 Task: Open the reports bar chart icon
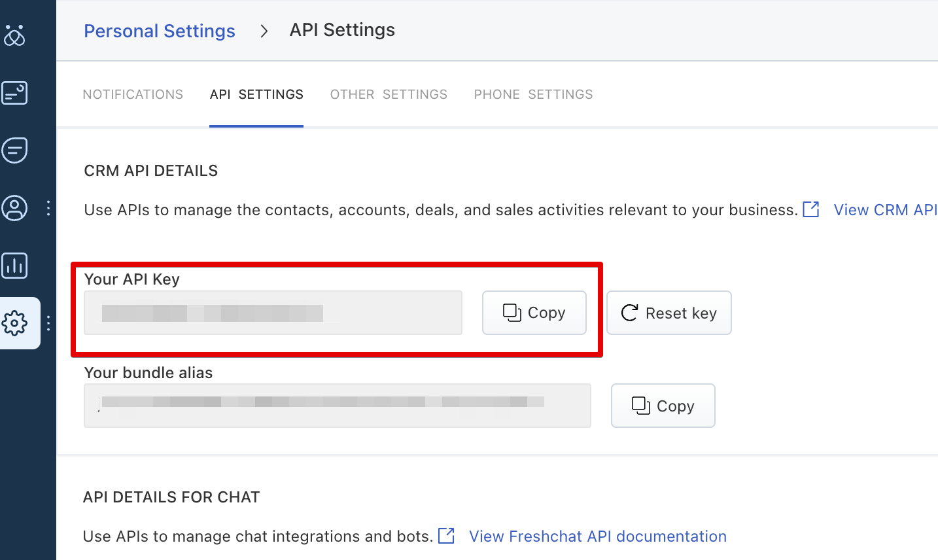pos(14,266)
